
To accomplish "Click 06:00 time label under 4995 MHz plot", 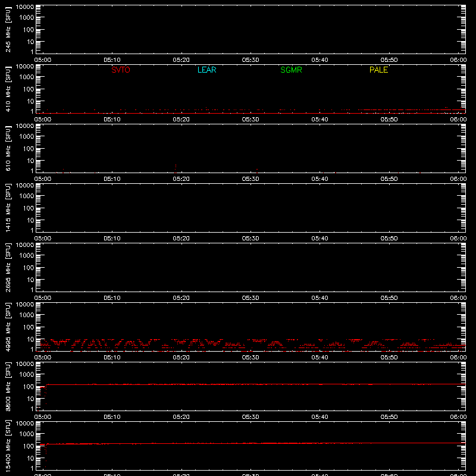I will click(x=458, y=358).
